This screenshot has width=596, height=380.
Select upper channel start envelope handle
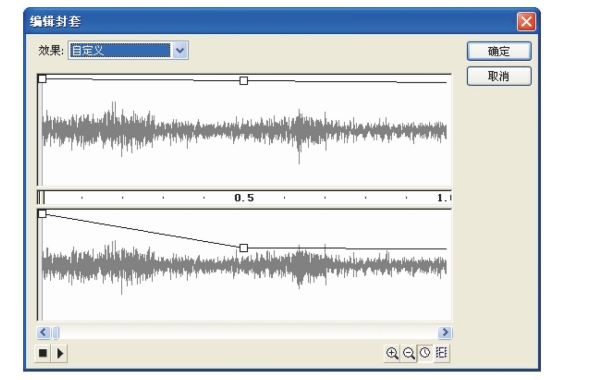[x=42, y=79]
